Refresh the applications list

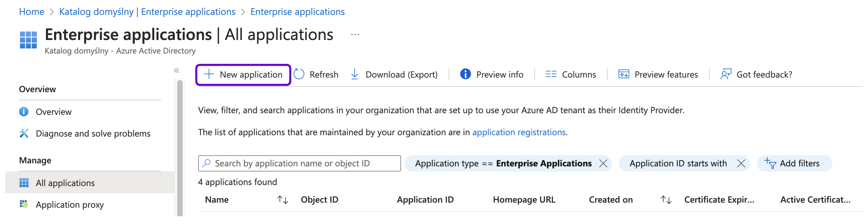click(x=316, y=75)
